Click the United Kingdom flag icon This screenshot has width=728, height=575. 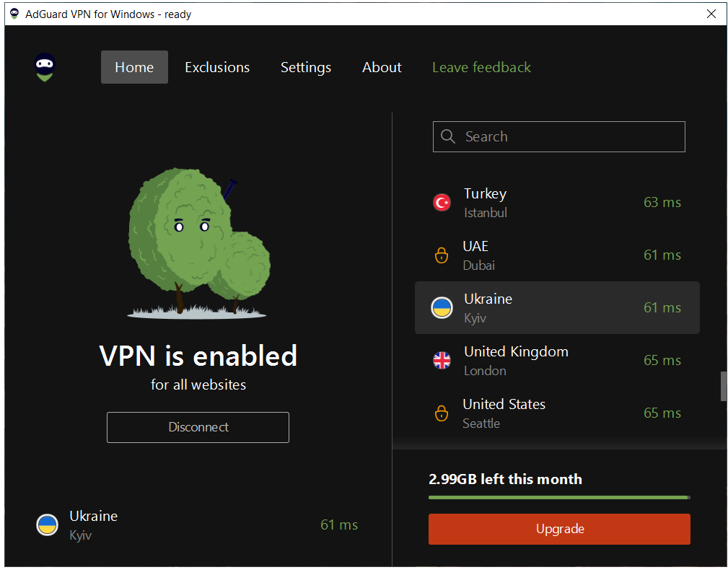coord(442,360)
